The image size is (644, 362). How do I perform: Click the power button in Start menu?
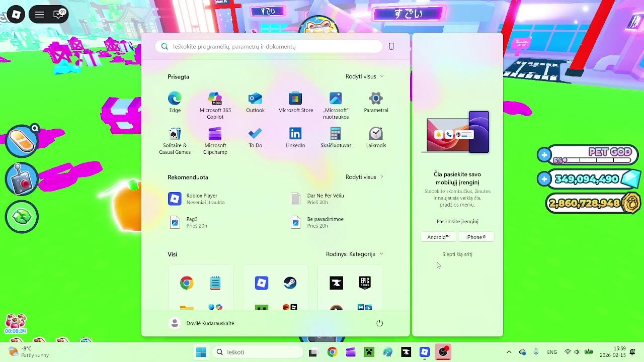[x=380, y=323]
